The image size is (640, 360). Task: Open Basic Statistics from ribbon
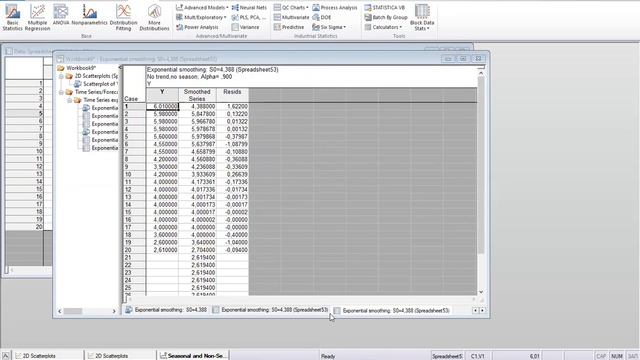[12, 17]
